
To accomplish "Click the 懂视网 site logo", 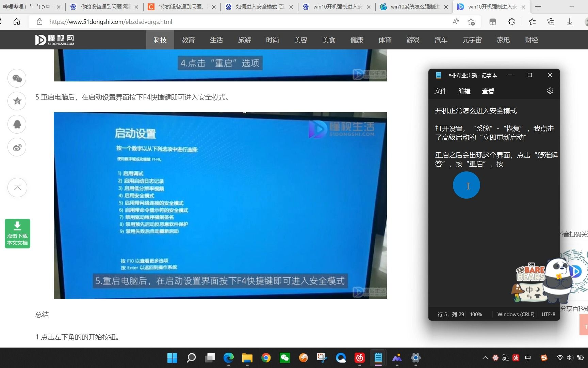I will click(54, 40).
